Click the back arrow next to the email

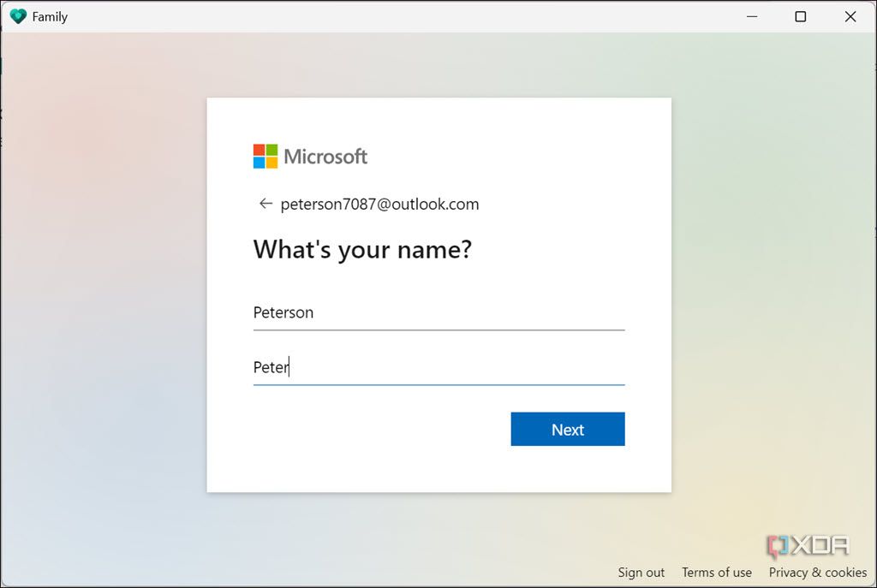265,204
